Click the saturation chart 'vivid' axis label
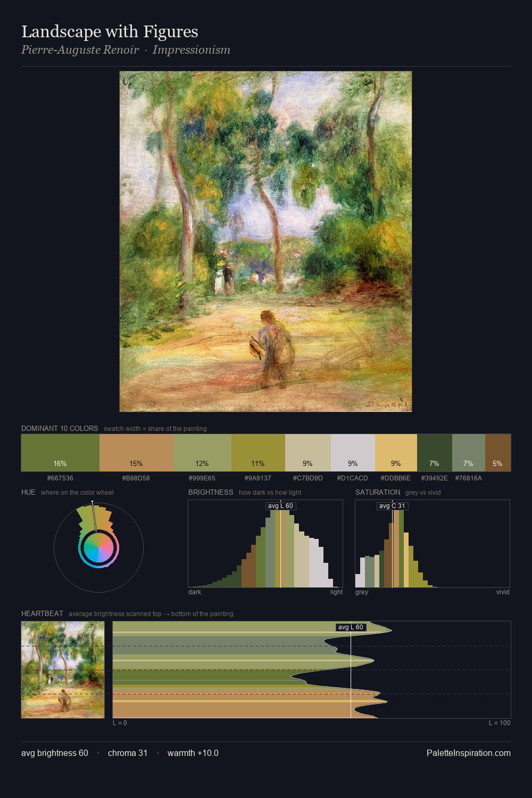532x798 pixels. 503,592
